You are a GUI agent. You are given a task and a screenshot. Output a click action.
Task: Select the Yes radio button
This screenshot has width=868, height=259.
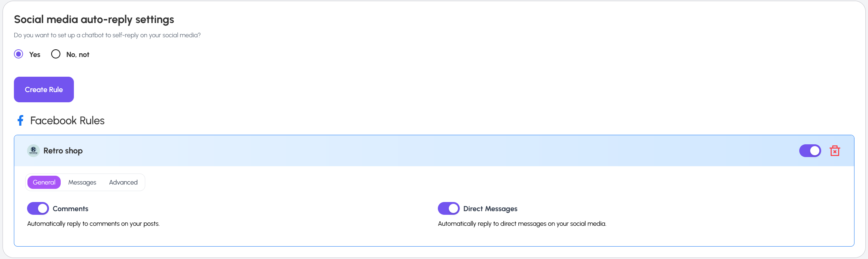click(x=19, y=54)
